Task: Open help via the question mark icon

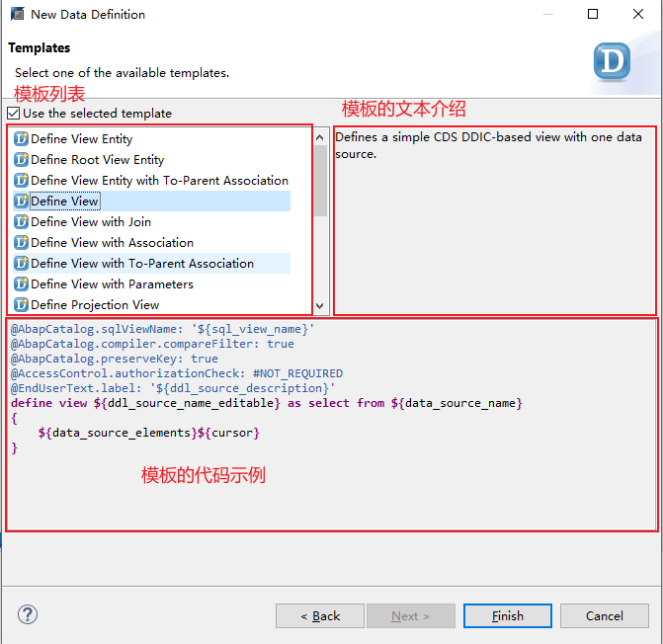Action: (x=28, y=614)
